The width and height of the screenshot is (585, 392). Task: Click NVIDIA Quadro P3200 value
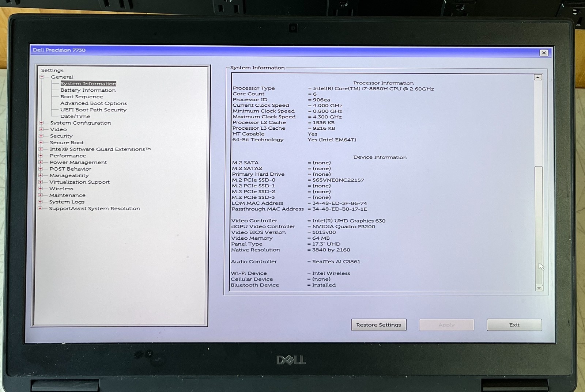[344, 227]
